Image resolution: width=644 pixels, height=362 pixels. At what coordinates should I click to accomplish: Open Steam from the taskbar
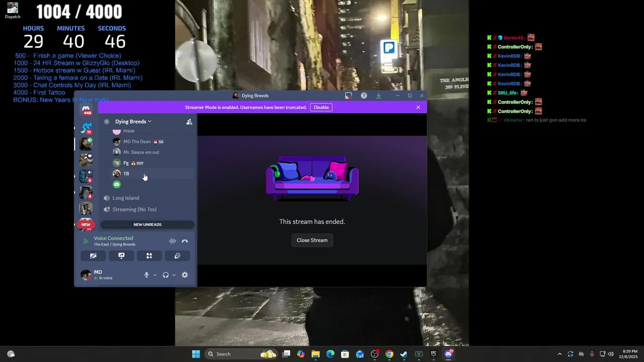click(x=404, y=354)
